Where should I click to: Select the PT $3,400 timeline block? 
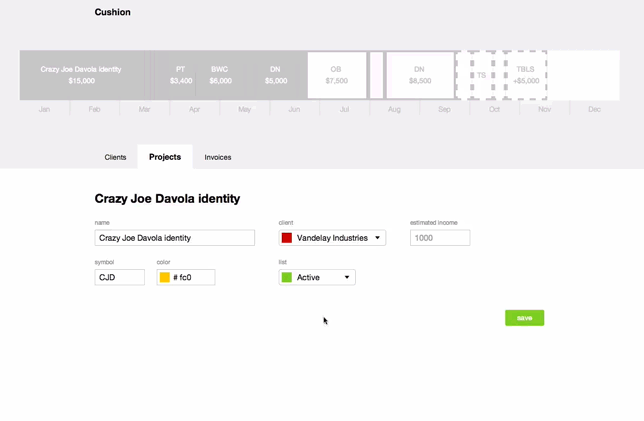pyautogui.click(x=181, y=75)
